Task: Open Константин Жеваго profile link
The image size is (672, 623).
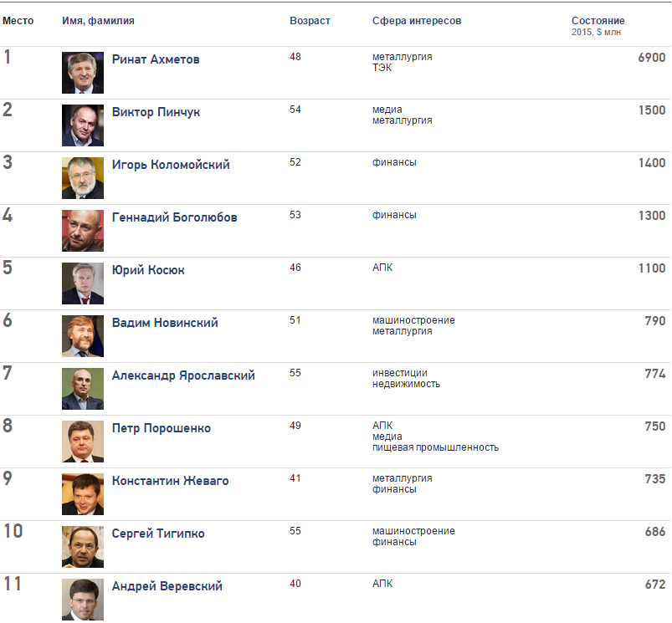Action: click(x=170, y=482)
